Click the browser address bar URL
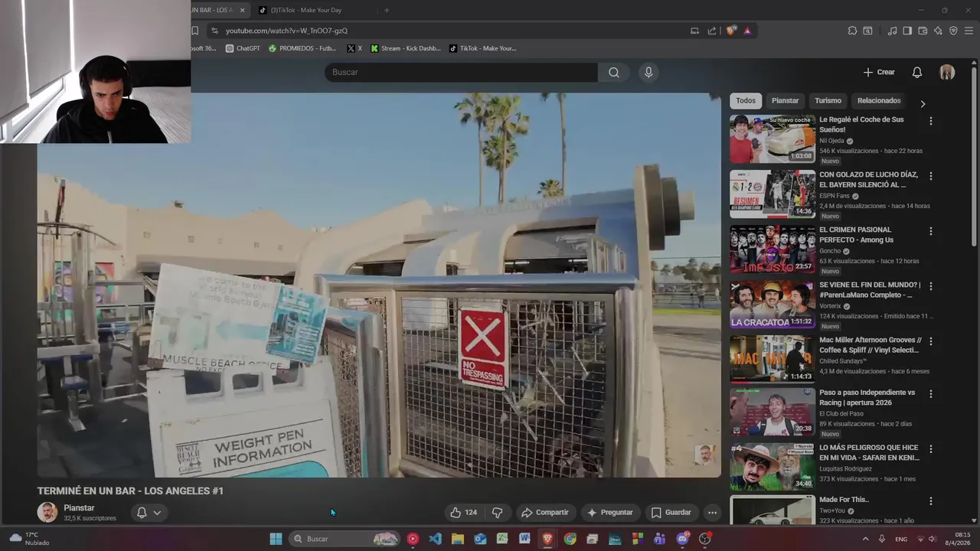 pyautogui.click(x=286, y=31)
